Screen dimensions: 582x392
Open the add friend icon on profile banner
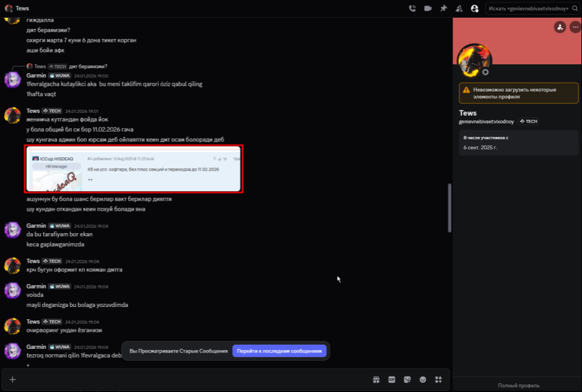560,27
